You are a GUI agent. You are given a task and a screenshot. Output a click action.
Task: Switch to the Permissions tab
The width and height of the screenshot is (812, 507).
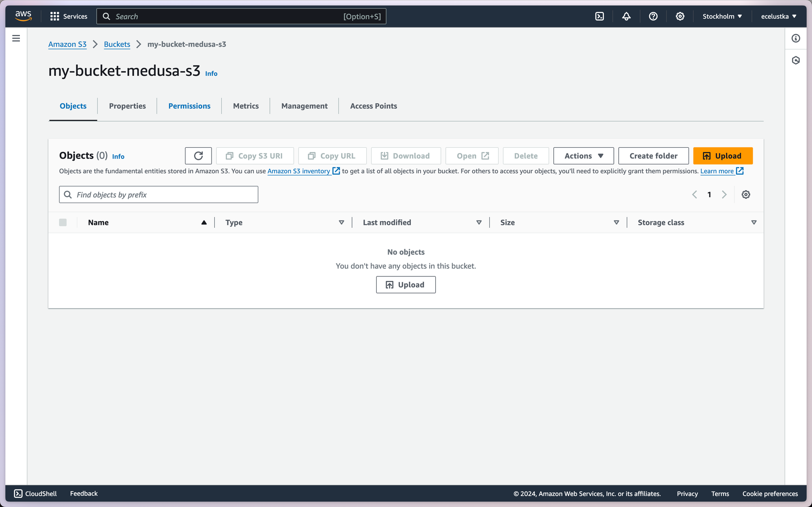(x=189, y=106)
